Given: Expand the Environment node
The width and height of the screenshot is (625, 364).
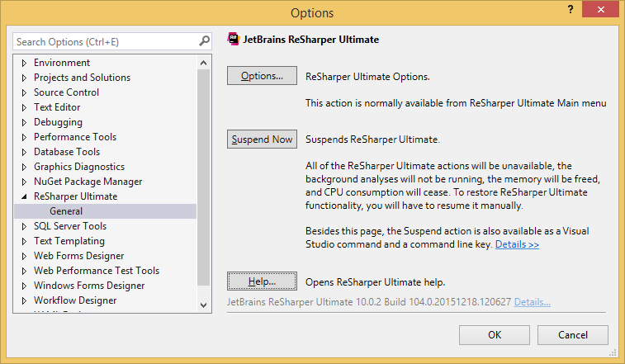Looking at the screenshot, I should (24, 63).
